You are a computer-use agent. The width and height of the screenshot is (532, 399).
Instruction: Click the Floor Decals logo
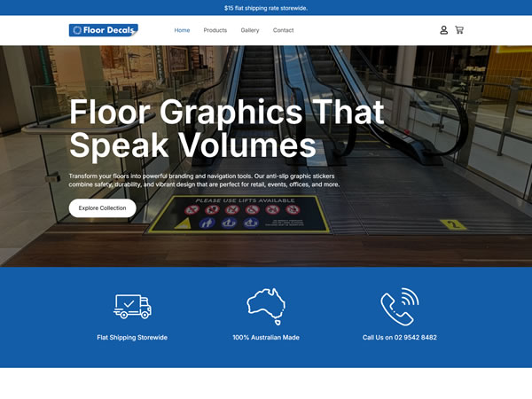click(104, 30)
